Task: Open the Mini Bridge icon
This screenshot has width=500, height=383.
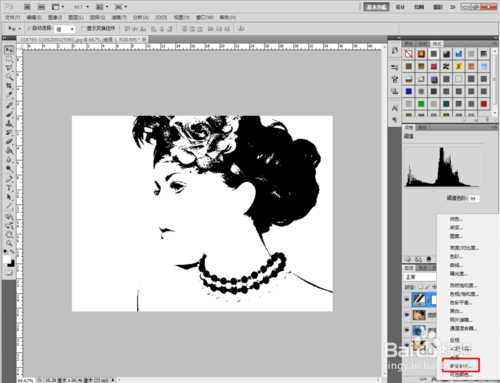Action: (x=41, y=7)
